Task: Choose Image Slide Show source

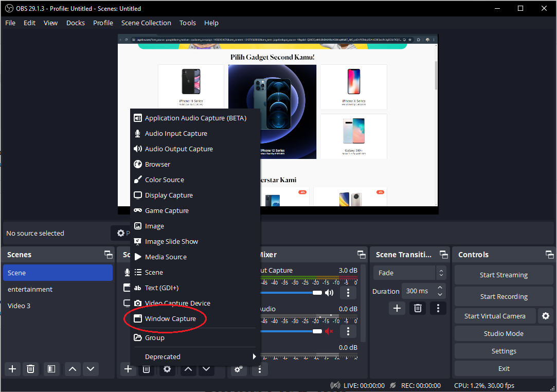Action: tap(194, 241)
